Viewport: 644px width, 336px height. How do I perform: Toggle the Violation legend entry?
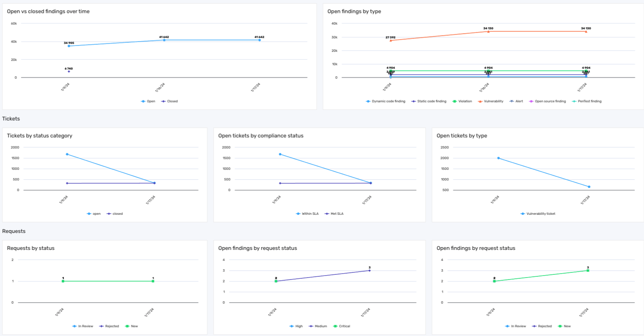coord(462,101)
